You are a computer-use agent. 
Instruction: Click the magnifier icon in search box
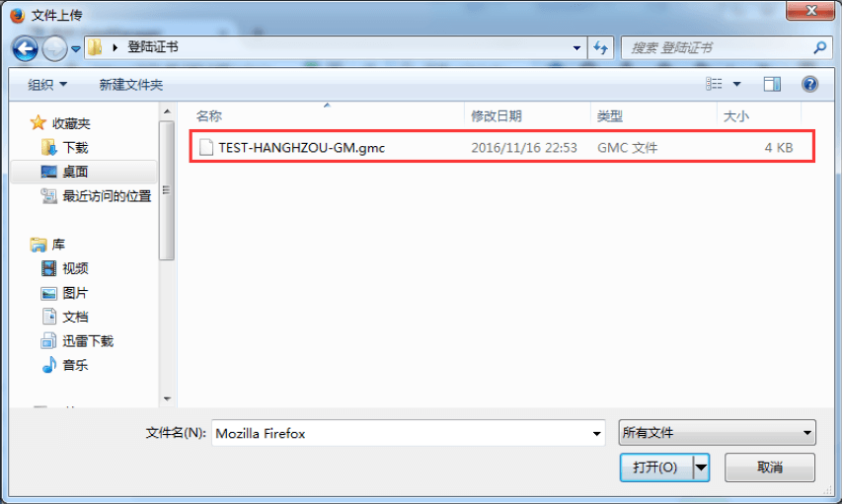[x=819, y=47]
